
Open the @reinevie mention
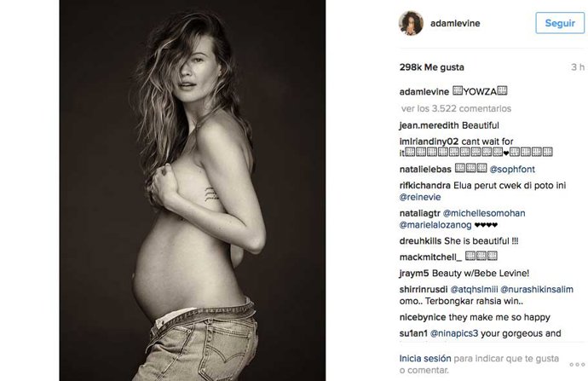pos(420,197)
